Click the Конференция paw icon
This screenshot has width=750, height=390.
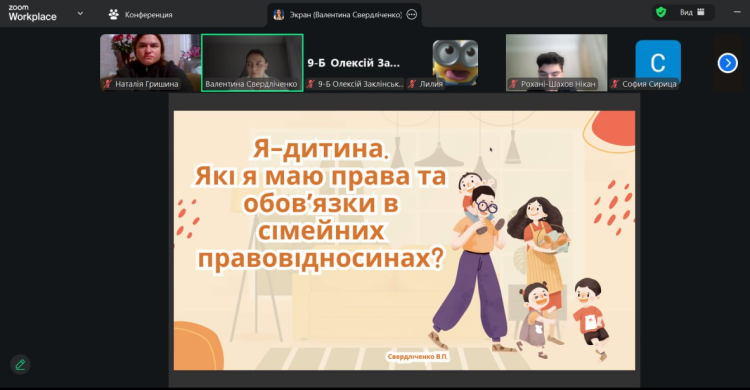click(113, 14)
